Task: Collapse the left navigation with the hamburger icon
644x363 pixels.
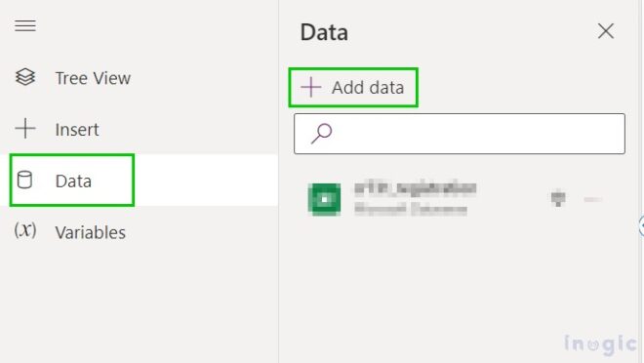Action: tap(25, 26)
